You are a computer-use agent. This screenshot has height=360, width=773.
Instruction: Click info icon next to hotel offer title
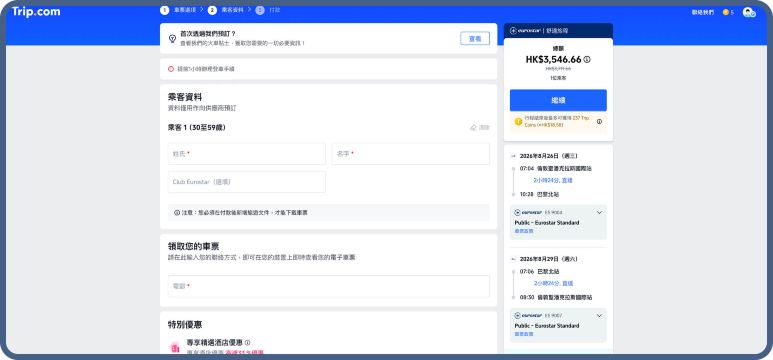click(247, 343)
